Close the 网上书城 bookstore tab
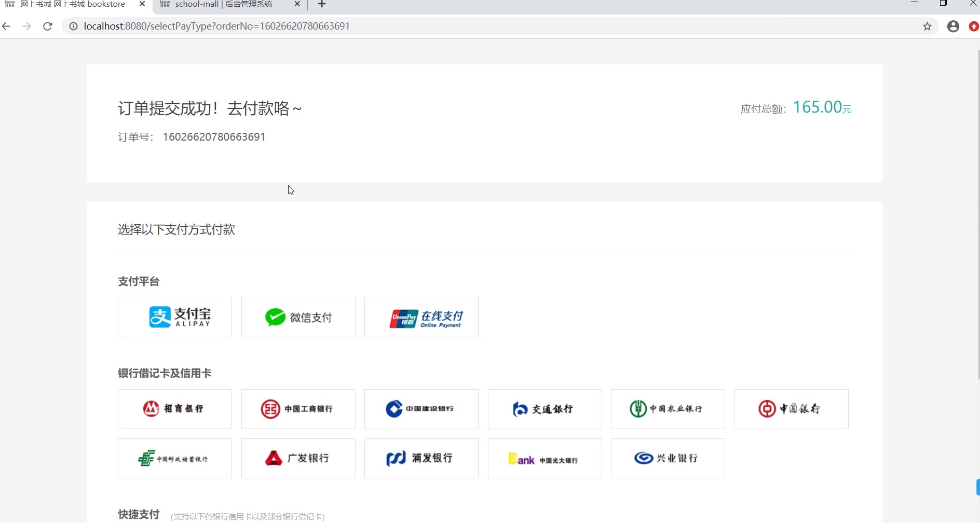 click(142, 4)
